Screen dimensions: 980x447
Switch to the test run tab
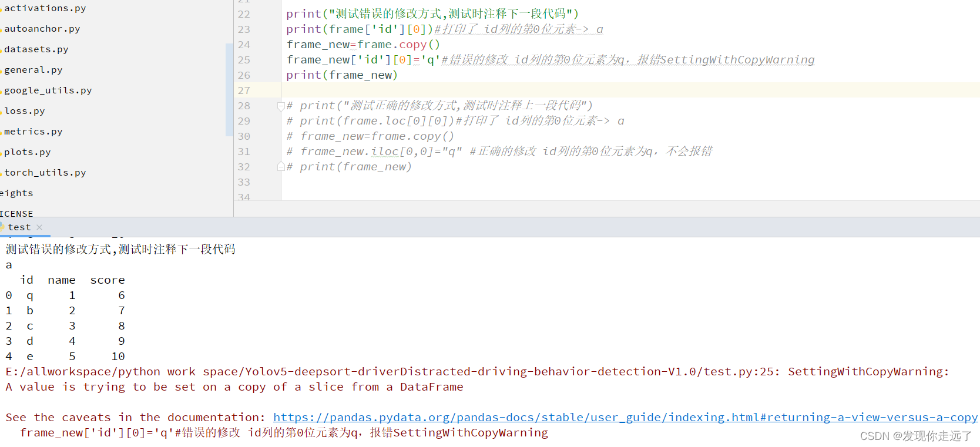(x=19, y=227)
